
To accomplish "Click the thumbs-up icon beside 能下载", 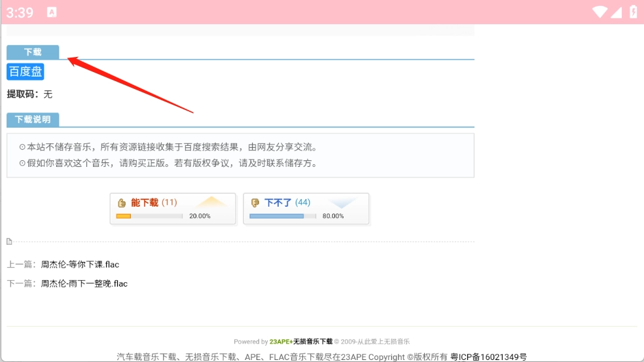I will point(122,203).
